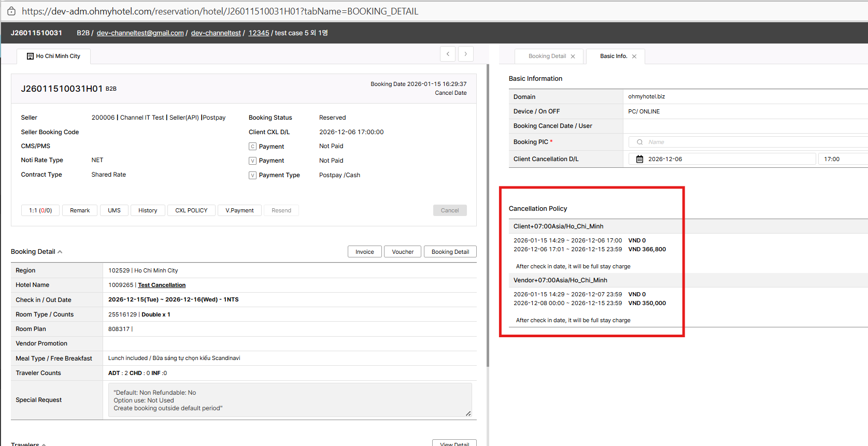Open calendar picker for Client Cancellation D/L
This screenshot has width=868, height=446.
coord(639,159)
